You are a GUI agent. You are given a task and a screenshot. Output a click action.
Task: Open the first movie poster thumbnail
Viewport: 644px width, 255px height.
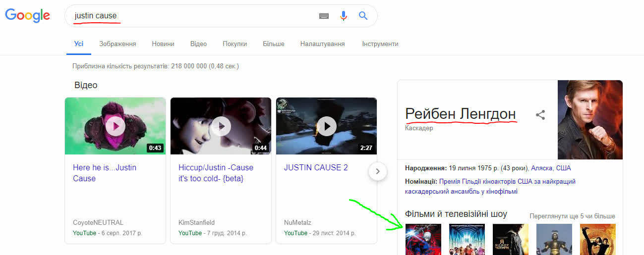(423, 239)
